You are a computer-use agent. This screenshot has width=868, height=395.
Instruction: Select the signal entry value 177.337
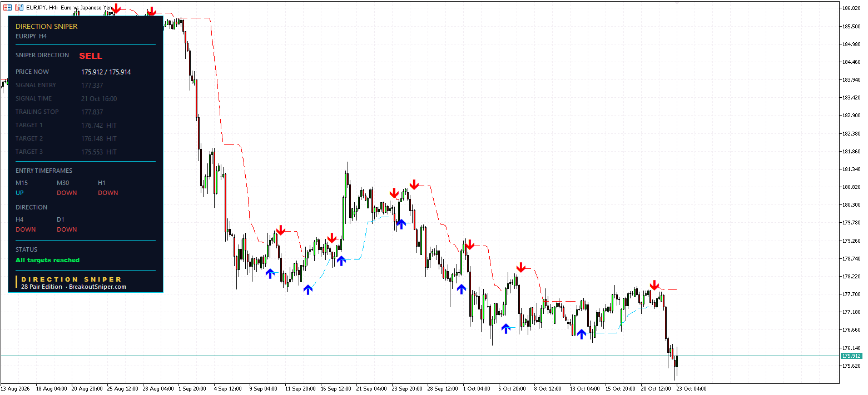tap(92, 85)
